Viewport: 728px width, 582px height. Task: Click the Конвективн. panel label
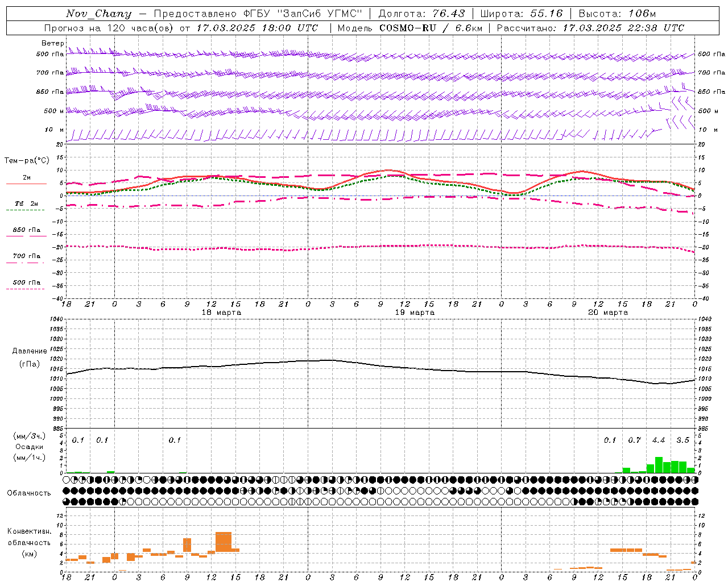[30, 531]
